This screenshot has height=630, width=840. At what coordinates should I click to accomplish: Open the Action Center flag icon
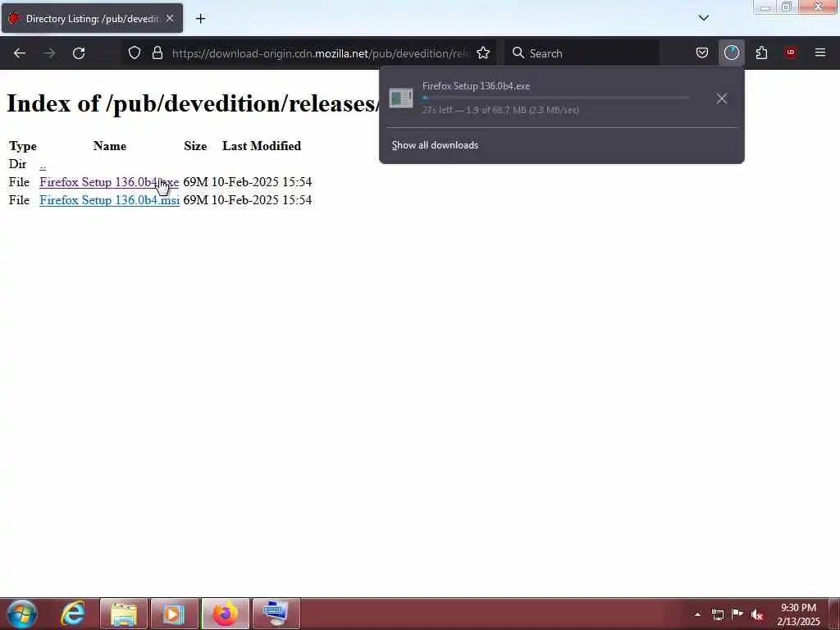click(737, 614)
